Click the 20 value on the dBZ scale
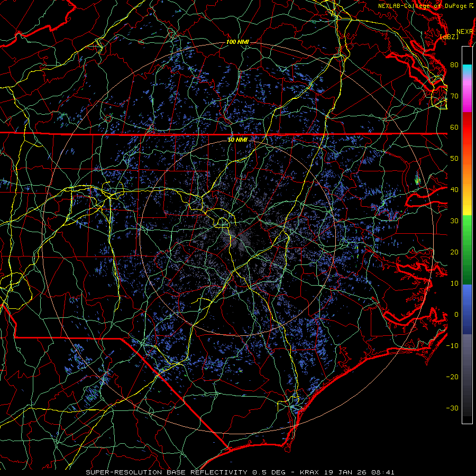This screenshot has width=476, height=476. pos(454,252)
